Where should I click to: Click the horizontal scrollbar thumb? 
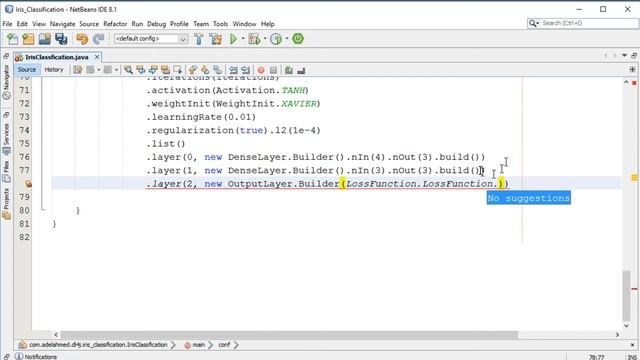coord(289,335)
